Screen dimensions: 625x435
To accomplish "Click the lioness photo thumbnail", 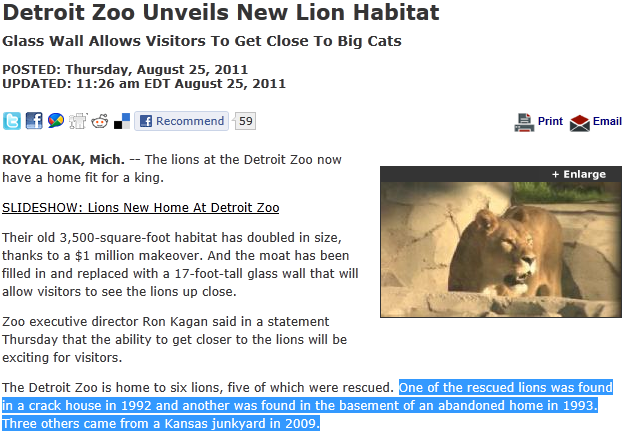I will (x=501, y=250).
